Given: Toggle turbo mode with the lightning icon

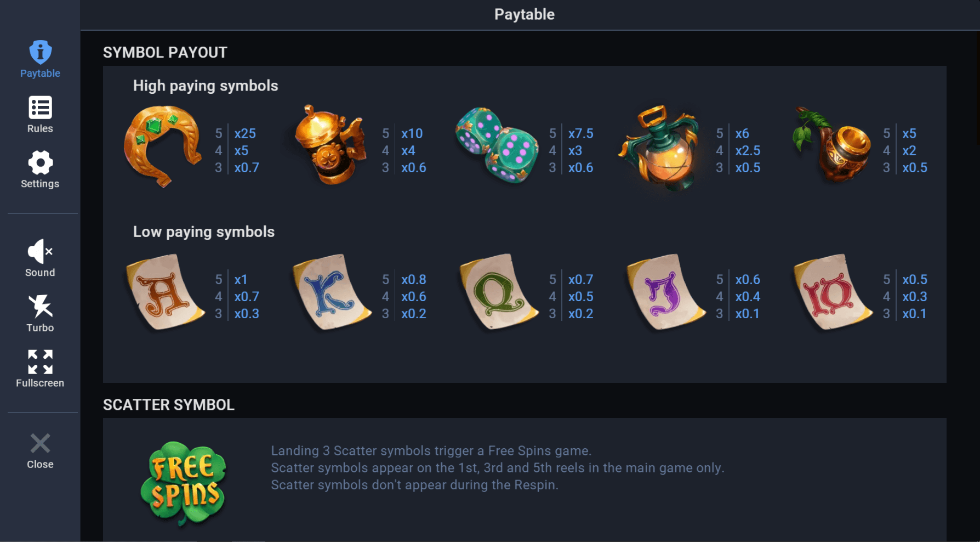Looking at the screenshot, I should 39,307.
